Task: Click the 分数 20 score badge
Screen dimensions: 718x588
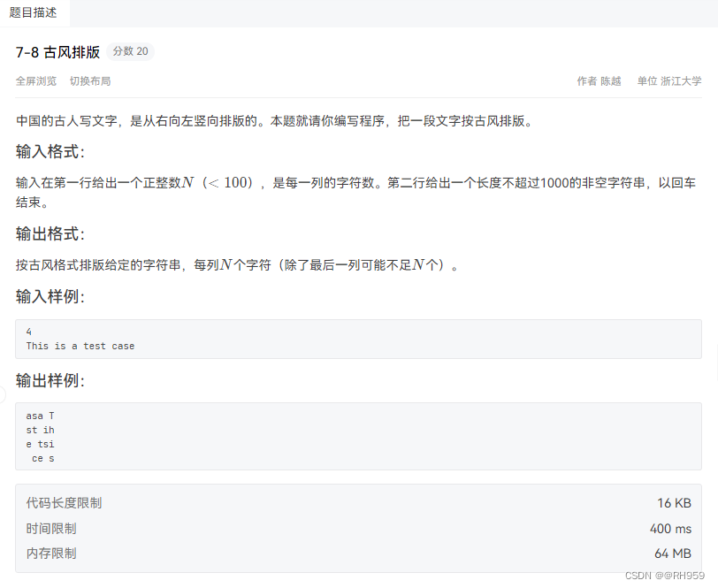Action: [129, 51]
